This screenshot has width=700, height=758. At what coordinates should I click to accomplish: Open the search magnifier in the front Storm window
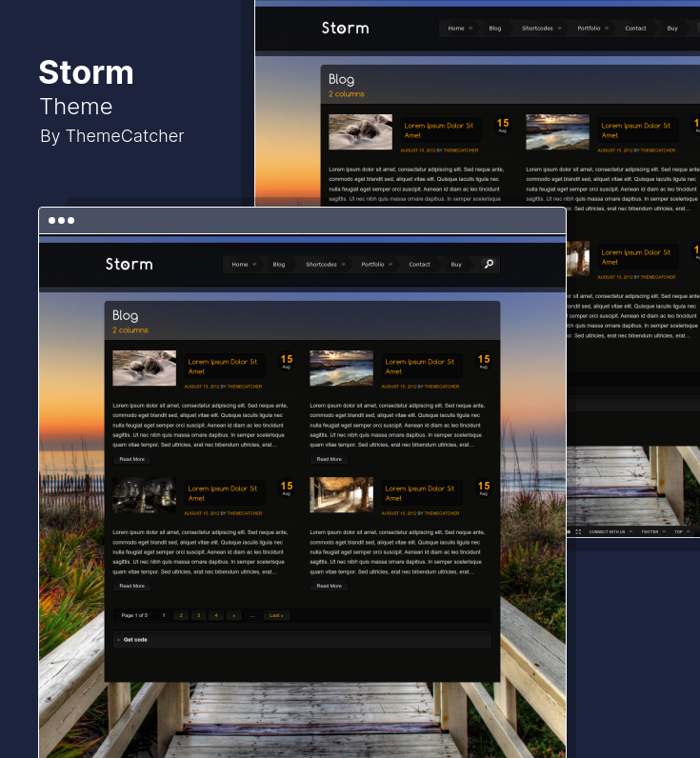489,264
